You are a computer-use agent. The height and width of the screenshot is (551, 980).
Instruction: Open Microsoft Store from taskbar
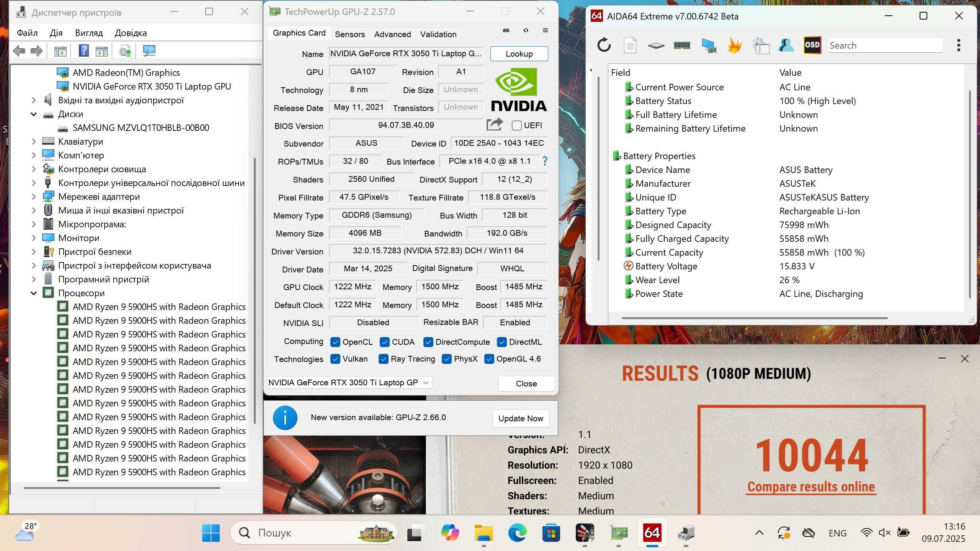point(551,533)
